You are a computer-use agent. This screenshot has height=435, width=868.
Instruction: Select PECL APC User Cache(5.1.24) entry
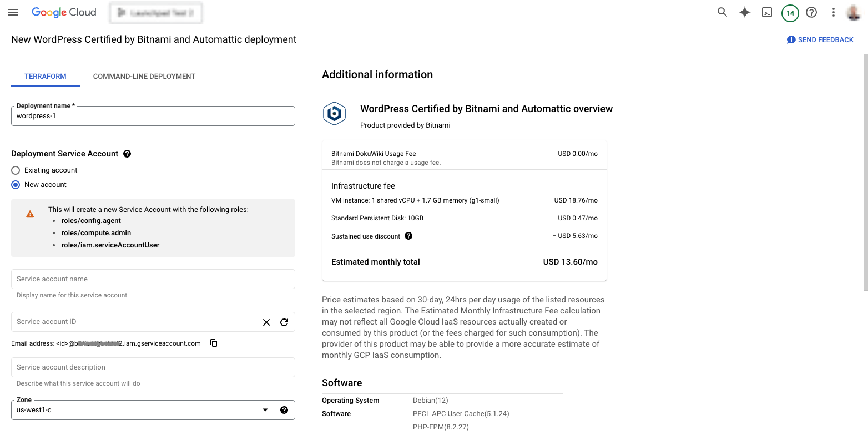[461, 414]
